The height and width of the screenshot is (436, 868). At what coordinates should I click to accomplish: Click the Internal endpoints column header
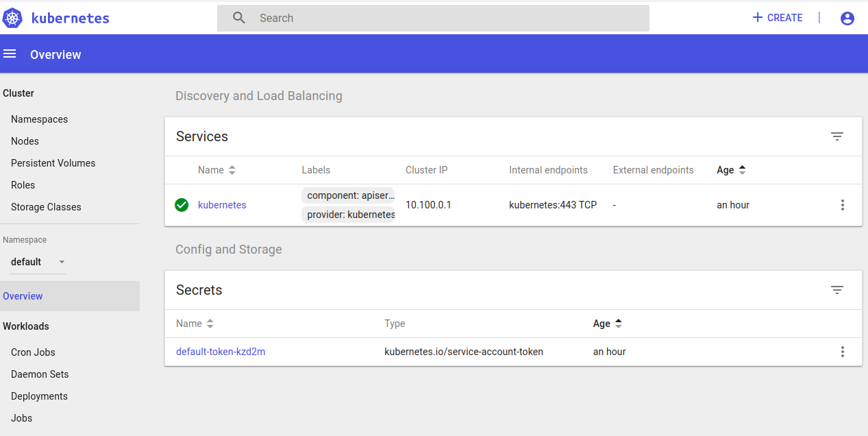[x=548, y=170]
